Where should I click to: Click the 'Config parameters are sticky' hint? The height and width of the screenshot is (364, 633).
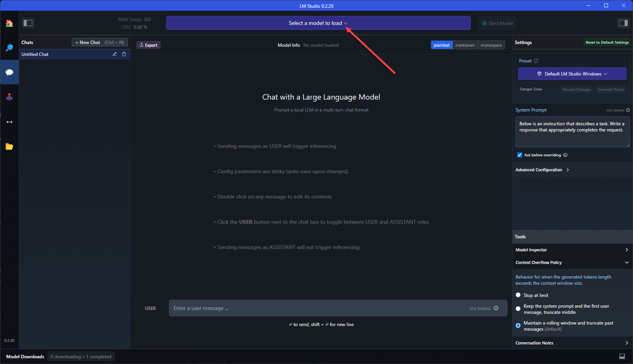[x=321, y=171]
